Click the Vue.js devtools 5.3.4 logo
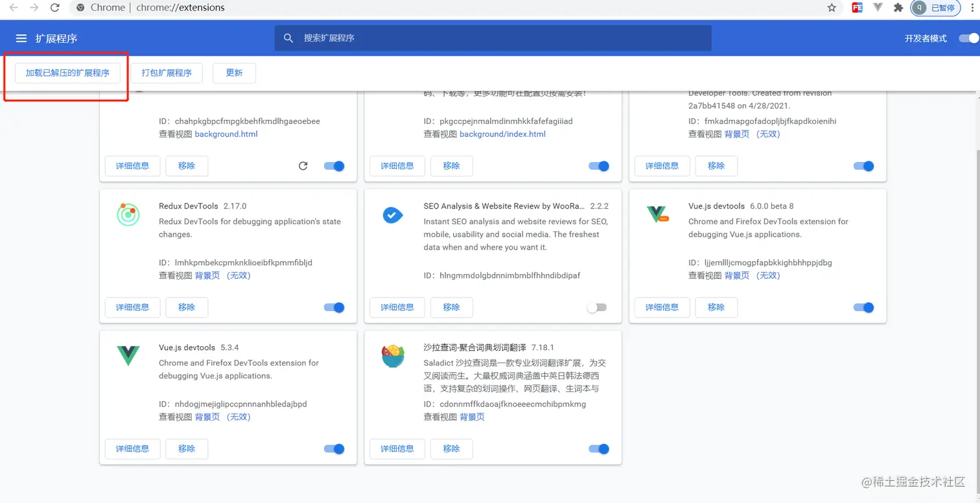Screen dimensions: 980x503 [x=128, y=355]
